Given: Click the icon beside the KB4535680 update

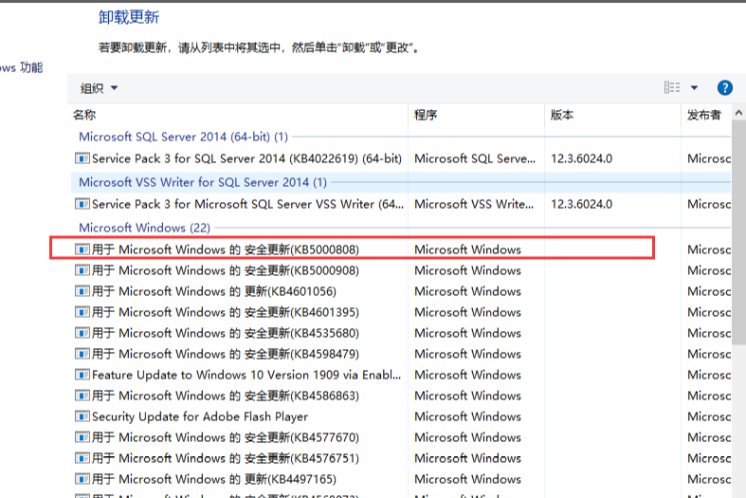Looking at the screenshot, I should 82,332.
